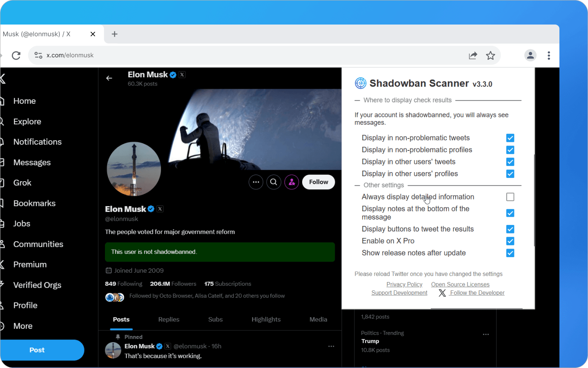The width and height of the screenshot is (588, 368).
Task: Open options for the Trump trending topic
Action: 486,334
